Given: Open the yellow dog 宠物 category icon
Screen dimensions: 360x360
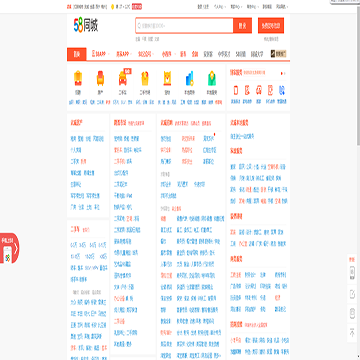Looking at the screenshot, I should [167, 78].
